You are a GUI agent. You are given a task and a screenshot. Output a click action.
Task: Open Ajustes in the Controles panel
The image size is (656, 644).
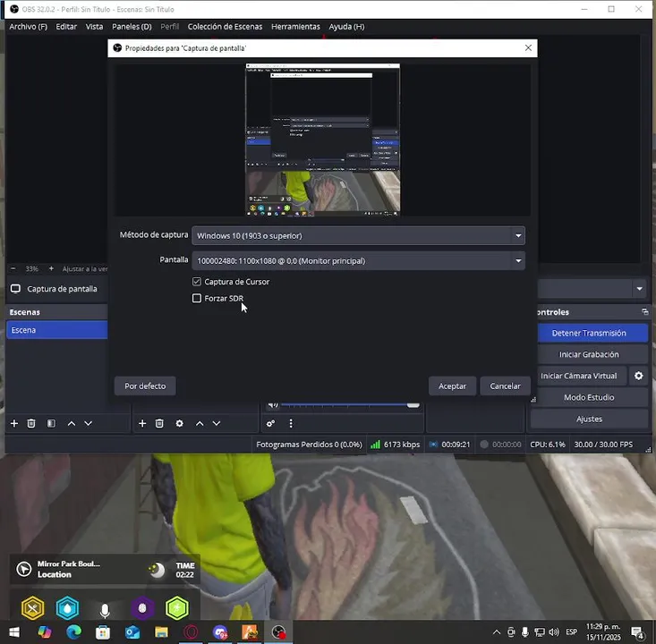click(x=589, y=419)
